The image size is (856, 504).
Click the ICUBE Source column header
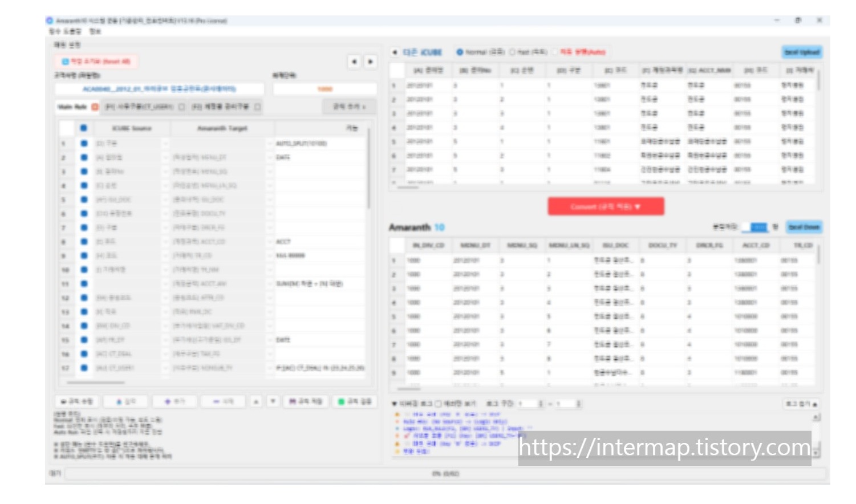point(132,128)
